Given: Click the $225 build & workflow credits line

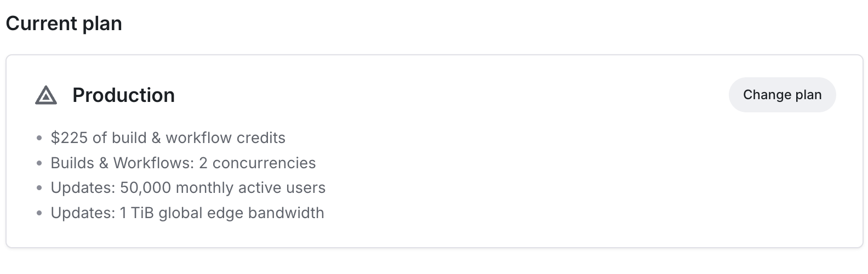Looking at the screenshot, I should (168, 138).
